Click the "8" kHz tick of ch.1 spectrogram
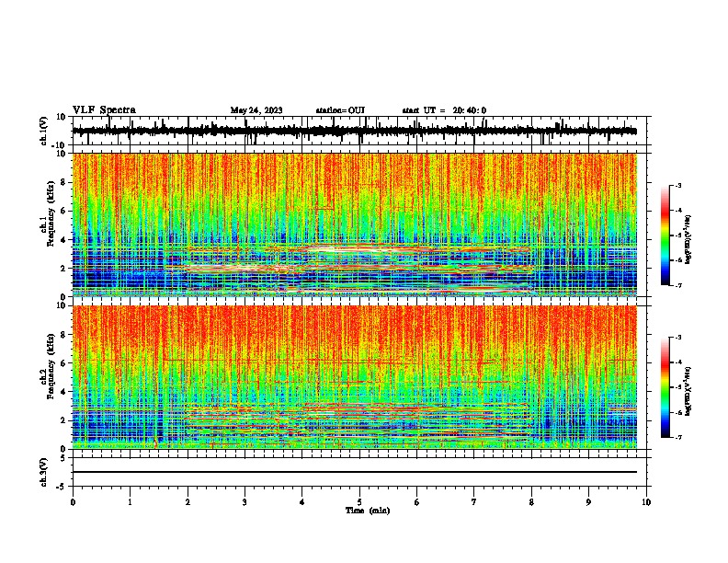This screenshot has height=563, width=728. click(x=63, y=182)
